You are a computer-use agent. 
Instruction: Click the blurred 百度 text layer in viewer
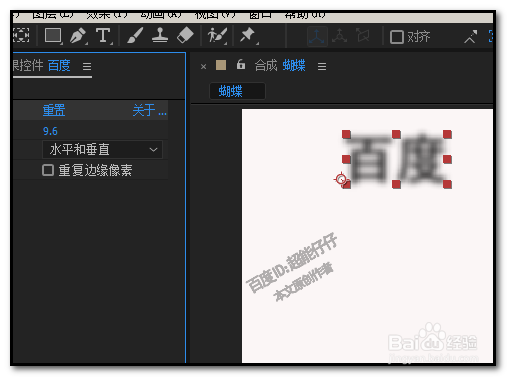coord(397,159)
